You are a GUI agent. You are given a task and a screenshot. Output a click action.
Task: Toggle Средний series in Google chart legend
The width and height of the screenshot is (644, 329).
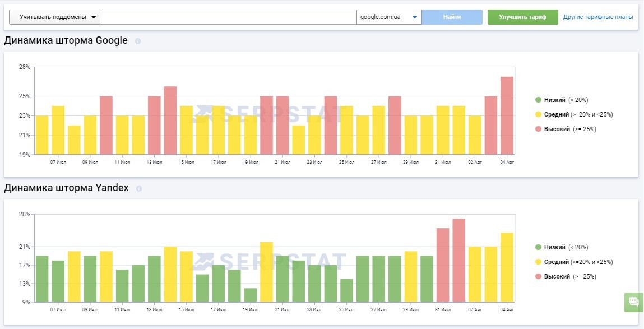(574, 114)
